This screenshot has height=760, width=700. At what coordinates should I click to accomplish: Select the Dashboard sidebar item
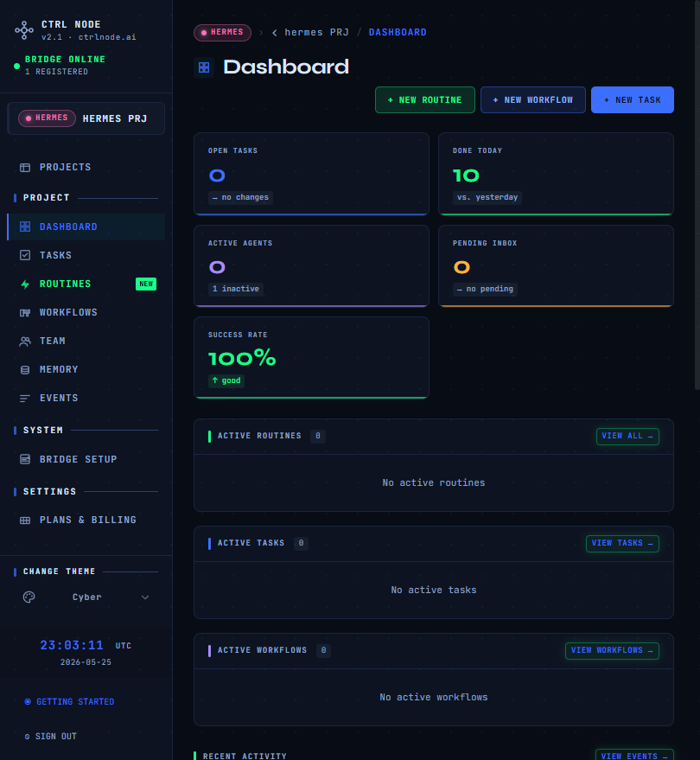coord(86,227)
